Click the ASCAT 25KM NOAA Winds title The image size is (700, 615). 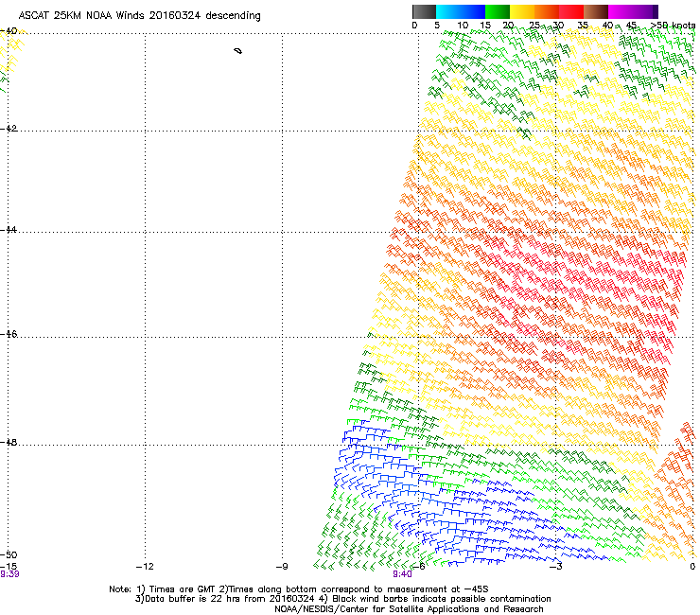point(139,16)
